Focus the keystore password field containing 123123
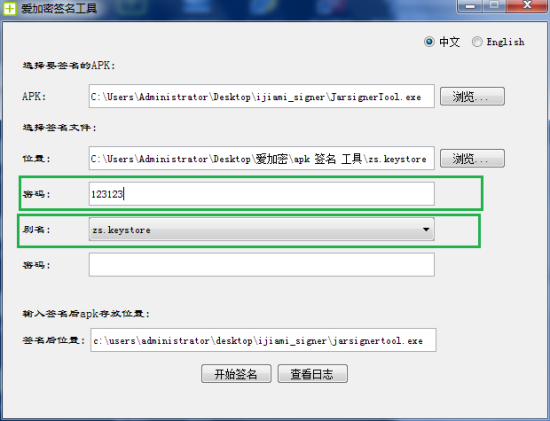Viewport: 550px width, 421px height. 262,194
